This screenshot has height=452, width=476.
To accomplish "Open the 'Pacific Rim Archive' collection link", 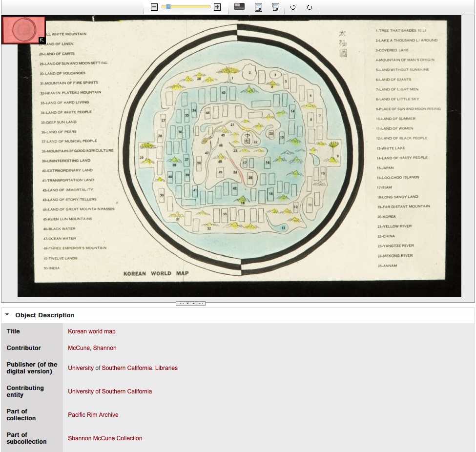I will pos(93,415).
